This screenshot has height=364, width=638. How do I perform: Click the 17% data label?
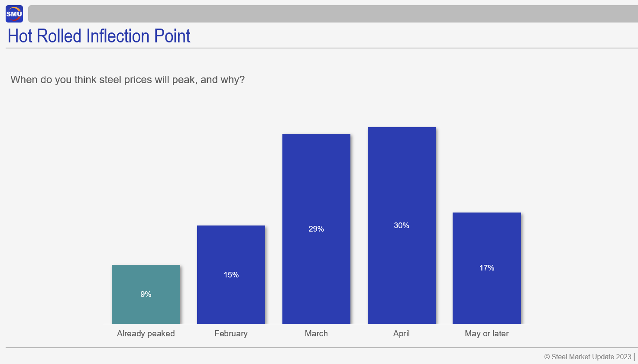[487, 268]
